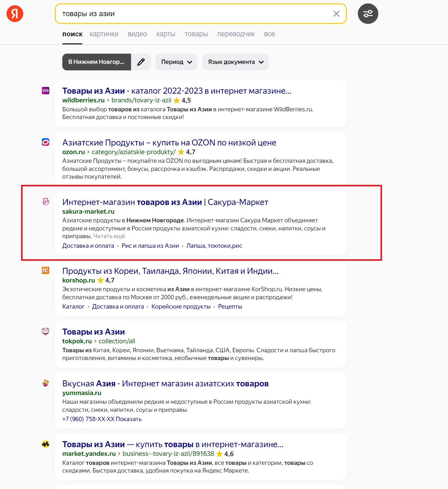Click the Yandex logo icon
Screen dimensions: 448x489
(15, 14)
